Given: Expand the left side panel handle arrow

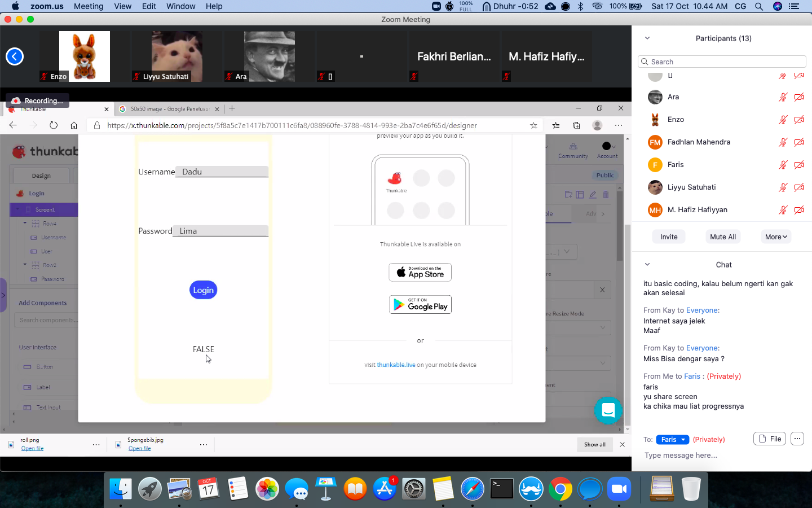Looking at the screenshot, I should coord(3,295).
